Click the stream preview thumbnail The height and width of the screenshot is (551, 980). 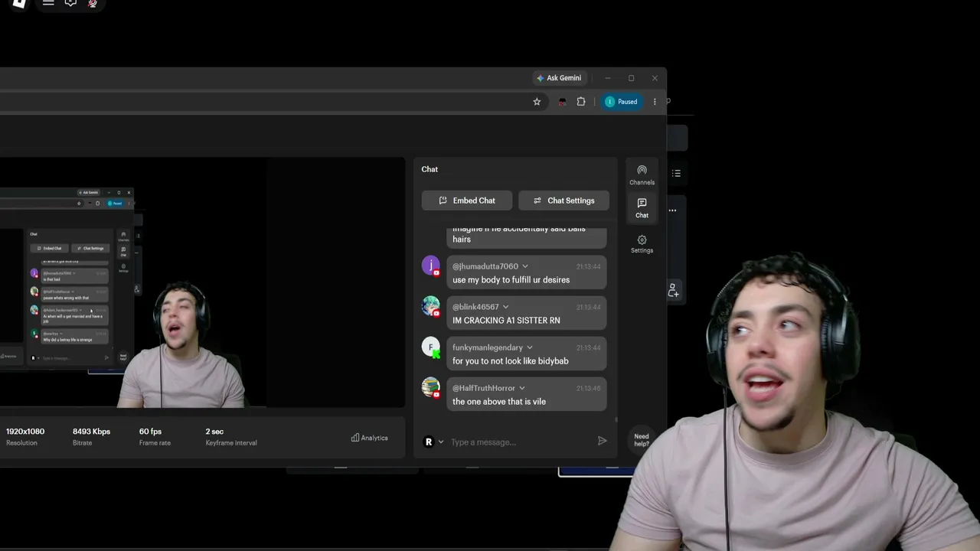point(202,282)
